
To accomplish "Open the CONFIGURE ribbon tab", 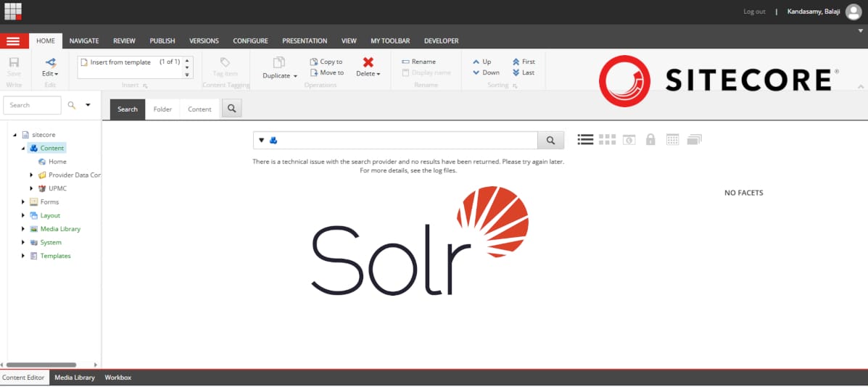I will point(250,41).
